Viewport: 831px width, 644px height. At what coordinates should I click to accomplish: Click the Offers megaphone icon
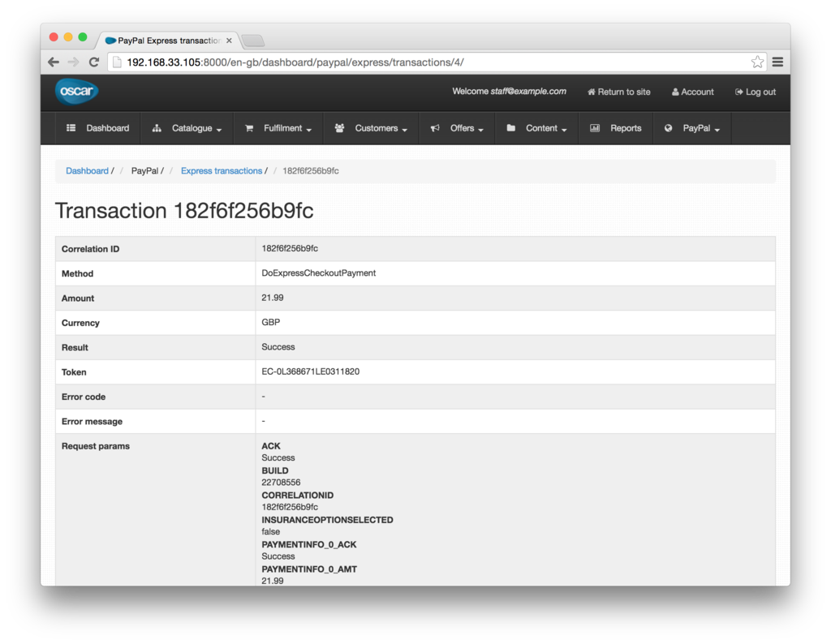pyautogui.click(x=435, y=128)
